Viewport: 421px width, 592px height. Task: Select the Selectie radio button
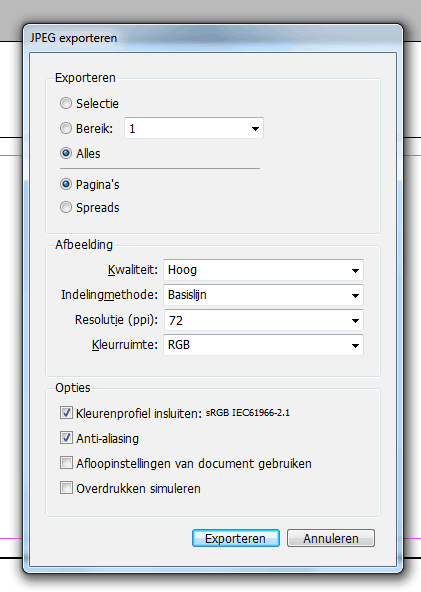66,103
